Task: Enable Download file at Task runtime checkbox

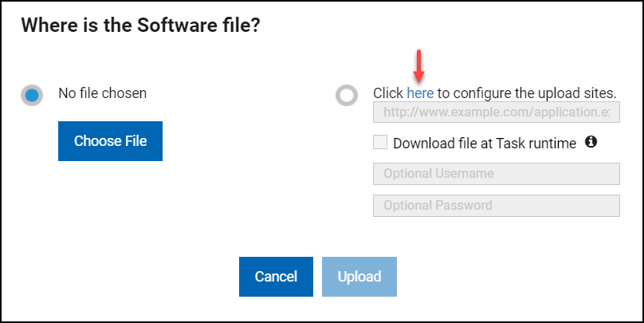Action: [380, 143]
